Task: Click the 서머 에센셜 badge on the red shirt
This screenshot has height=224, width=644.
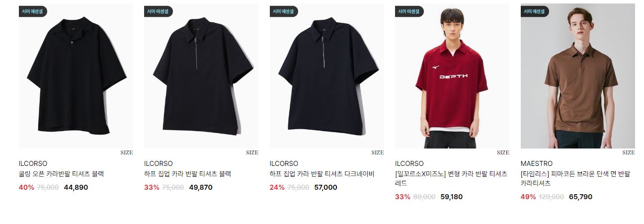Action: click(409, 11)
